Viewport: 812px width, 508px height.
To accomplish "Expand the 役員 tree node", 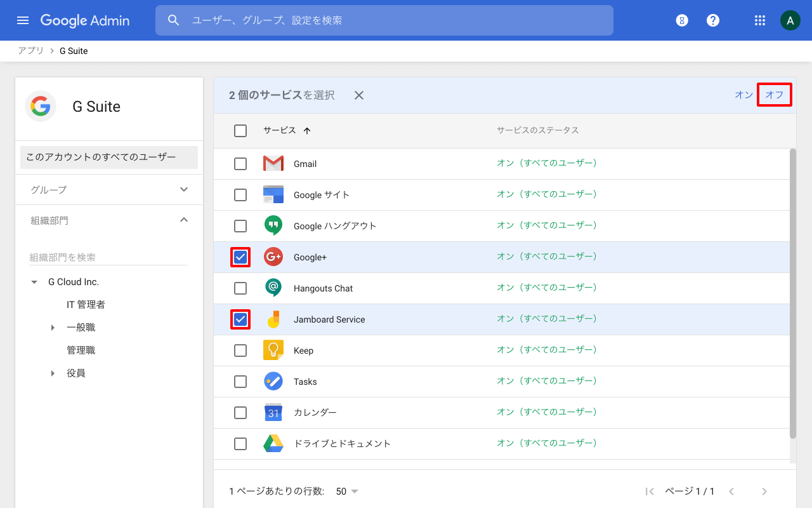I will pyautogui.click(x=53, y=373).
